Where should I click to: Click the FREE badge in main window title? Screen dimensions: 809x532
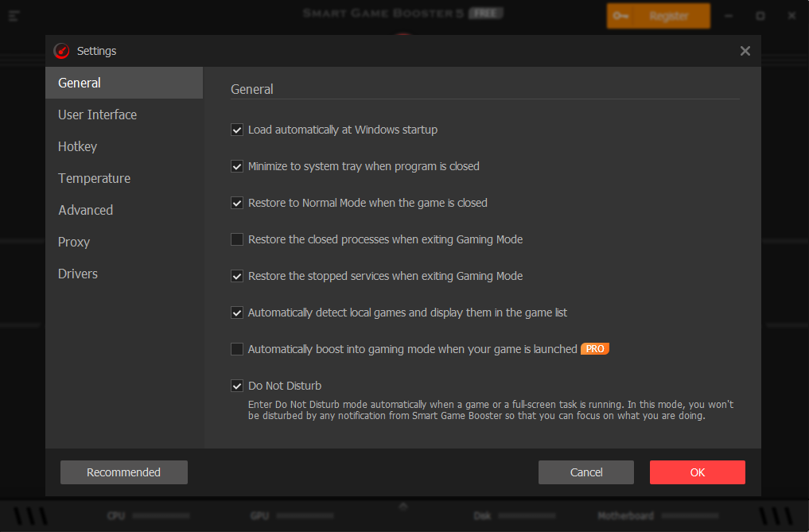[x=485, y=14]
